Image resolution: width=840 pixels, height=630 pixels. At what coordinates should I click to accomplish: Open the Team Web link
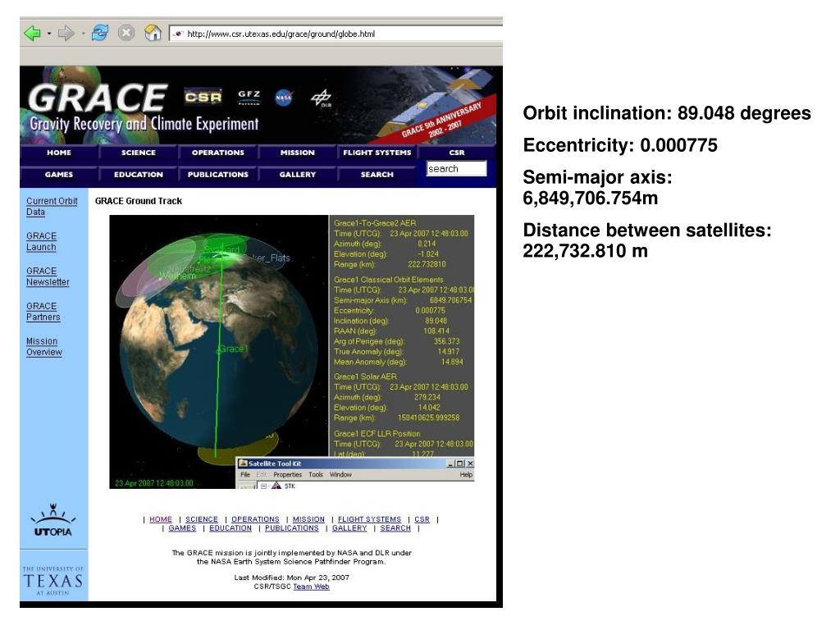tap(311, 587)
